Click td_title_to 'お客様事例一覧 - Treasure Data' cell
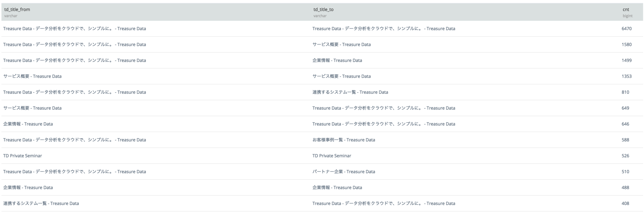This screenshot has height=216, width=644. pos(344,140)
